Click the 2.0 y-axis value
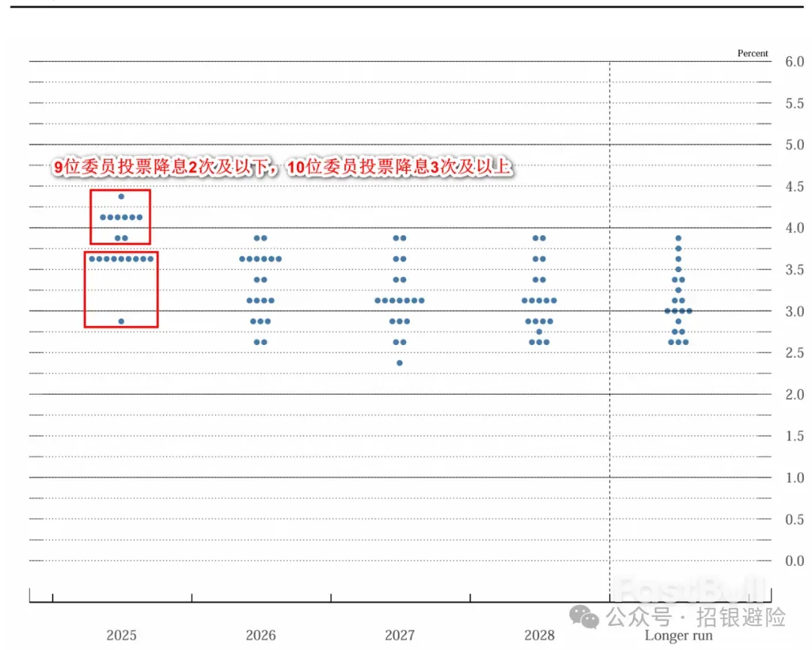Image resolution: width=812 pixels, height=650 pixels. click(x=795, y=395)
